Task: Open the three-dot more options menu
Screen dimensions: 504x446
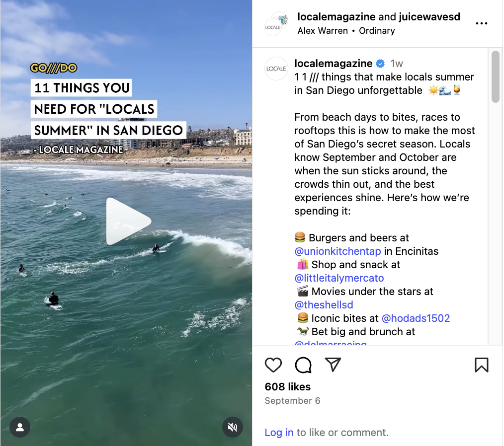Action: point(481,23)
